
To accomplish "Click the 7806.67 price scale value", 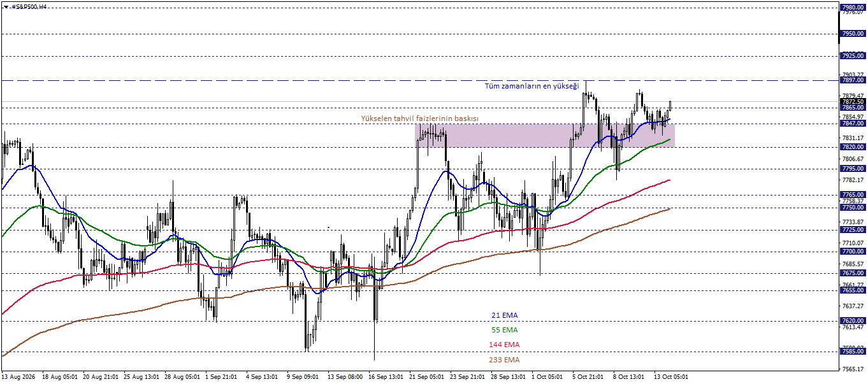I will click(853, 159).
